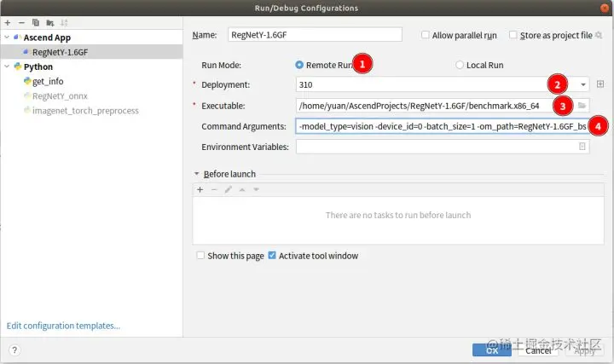The image size is (614, 364).
Task: Confirm with the OK button
Action: click(492, 350)
